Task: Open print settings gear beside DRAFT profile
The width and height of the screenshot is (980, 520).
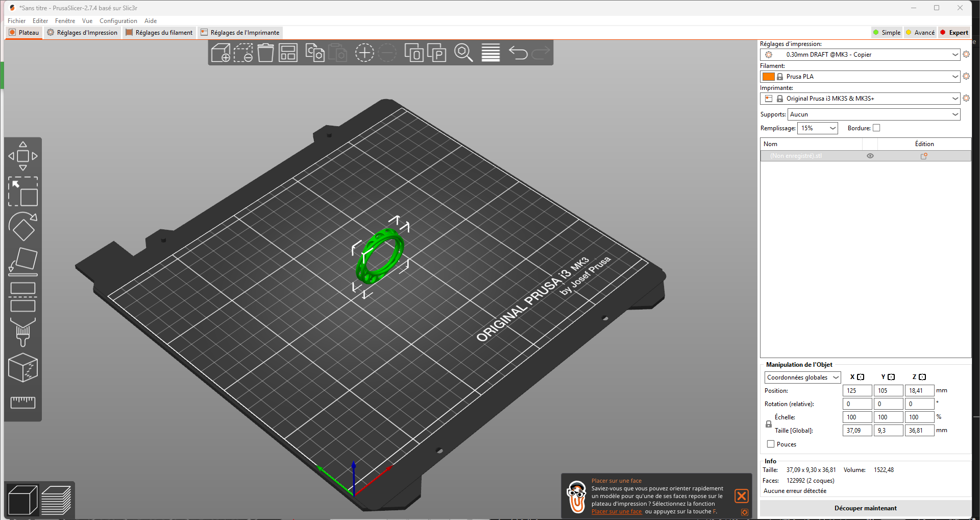Action: pyautogui.click(x=966, y=54)
